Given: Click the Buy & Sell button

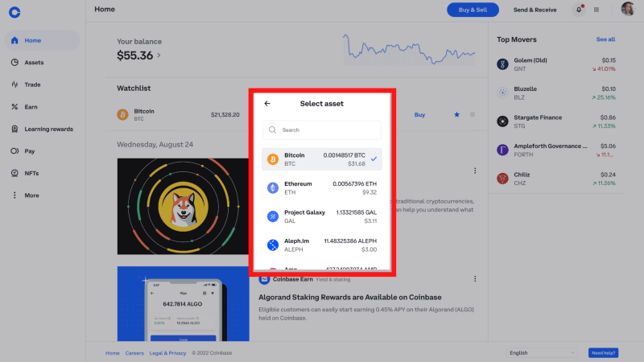Looking at the screenshot, I should pos(473,10).
